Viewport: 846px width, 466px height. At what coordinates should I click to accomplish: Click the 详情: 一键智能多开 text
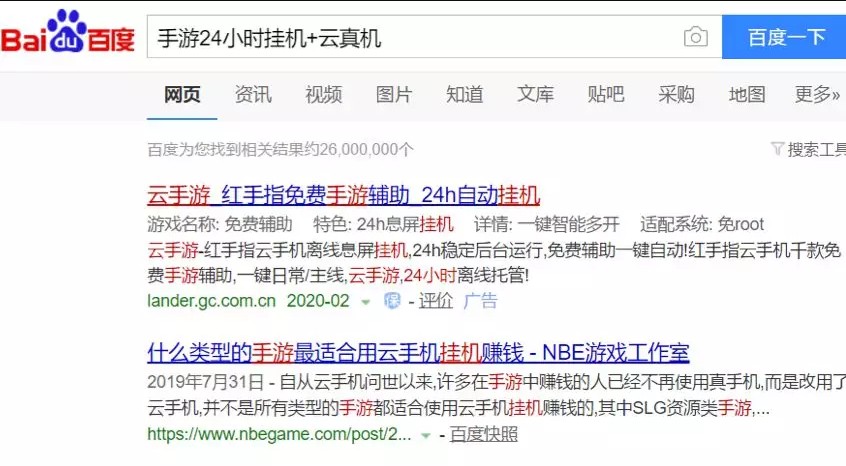[547, 224]
